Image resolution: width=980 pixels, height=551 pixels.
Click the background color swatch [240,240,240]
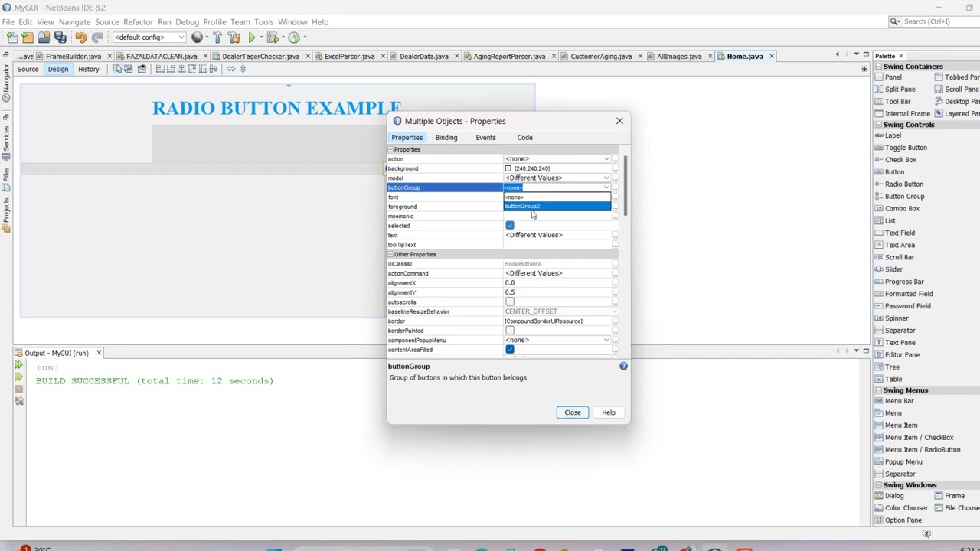(508, 168)
